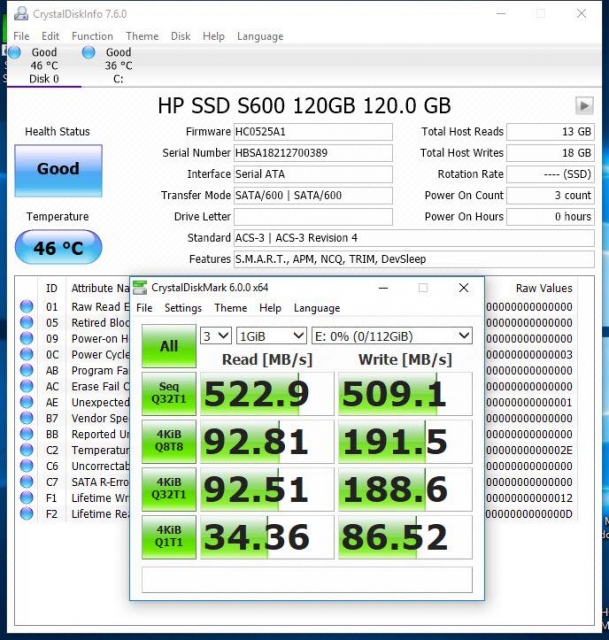609x640 pixels.
Task: Click the Features field listing S.M.A.R.T.
Action: tap(414, 259)
